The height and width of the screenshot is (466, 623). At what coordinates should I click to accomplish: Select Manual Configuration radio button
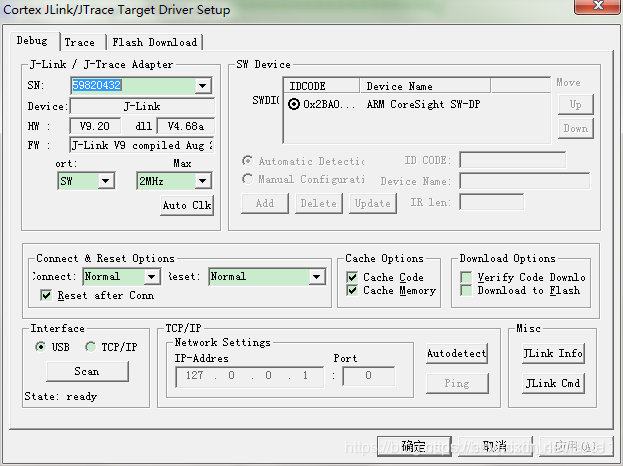point(247,179)
